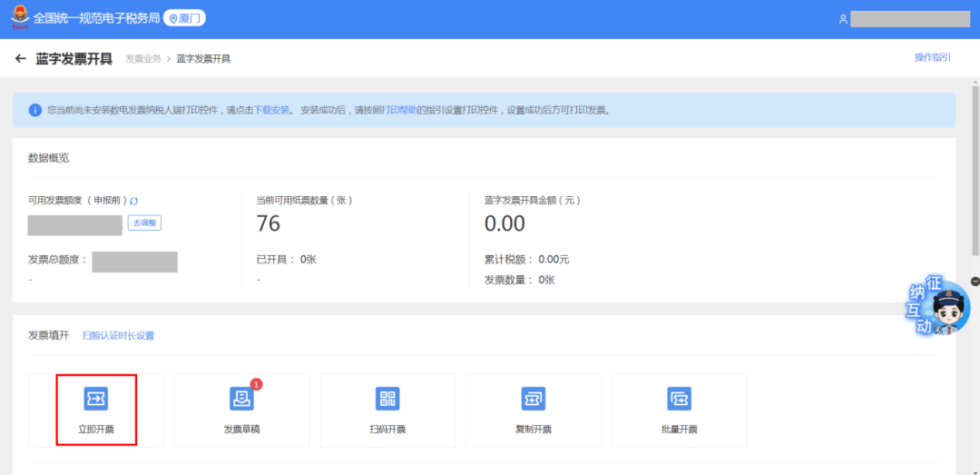Viewport: 980px width, 475px height.
Task: Open the 厦门 region selector
Action: tap(184, 18)
